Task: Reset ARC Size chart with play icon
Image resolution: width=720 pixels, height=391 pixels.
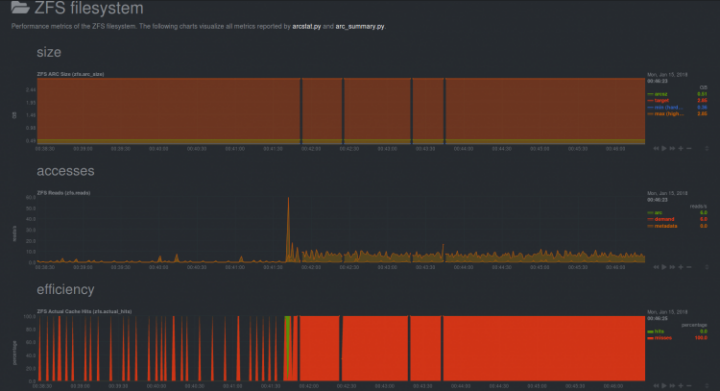Action: tap(664, 148)
